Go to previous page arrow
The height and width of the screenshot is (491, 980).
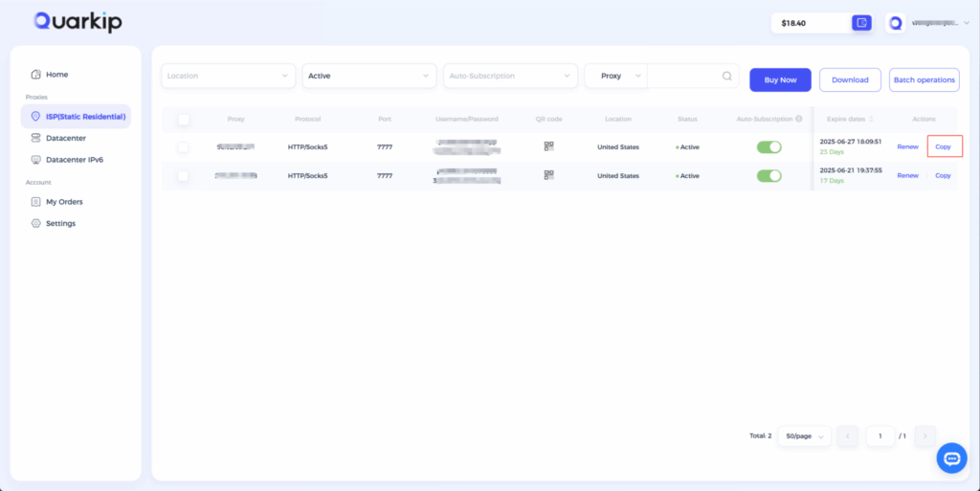[848, 436]
